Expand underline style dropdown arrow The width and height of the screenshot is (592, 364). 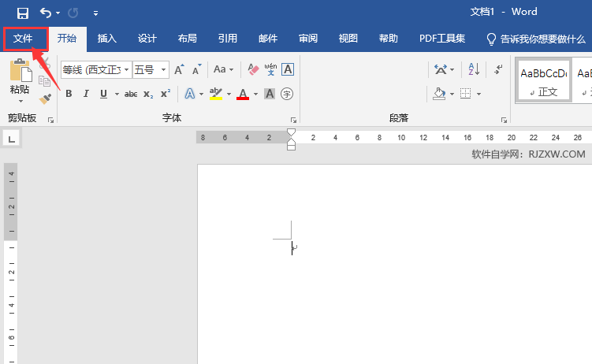tap(117, 94)
